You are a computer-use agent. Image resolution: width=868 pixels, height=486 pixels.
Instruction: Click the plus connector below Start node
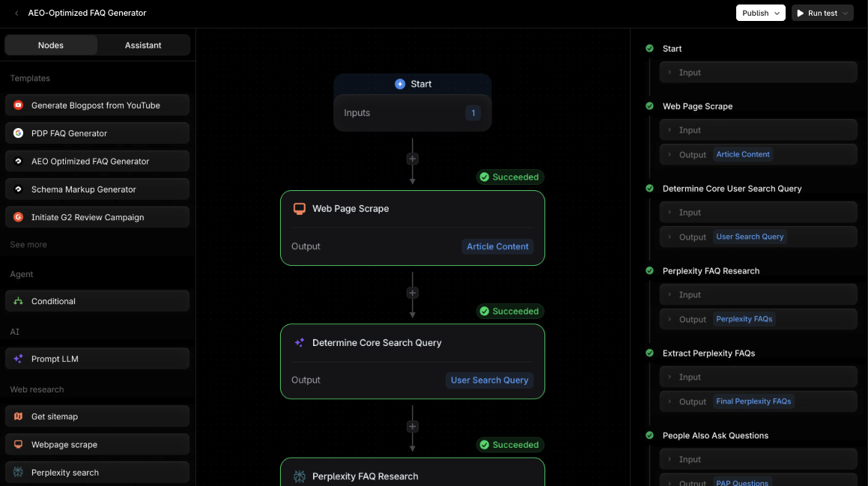(x=412, y=159)
